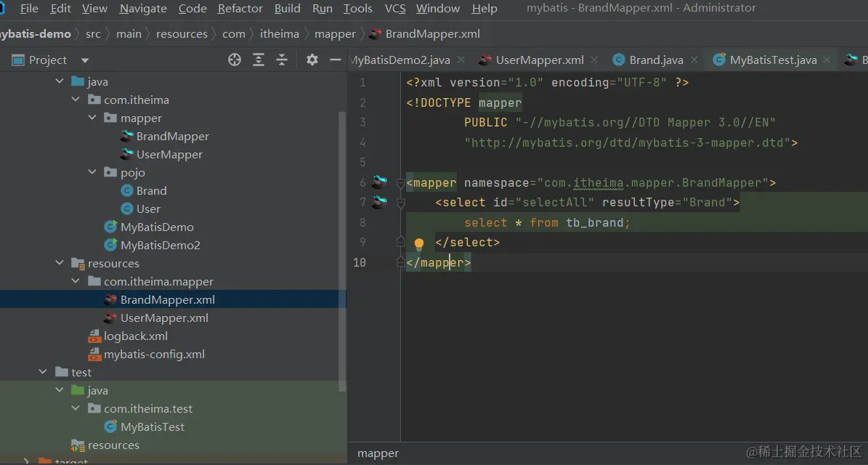Open the Edit menu
Screen dimensions: 868x465
(60, 8)
